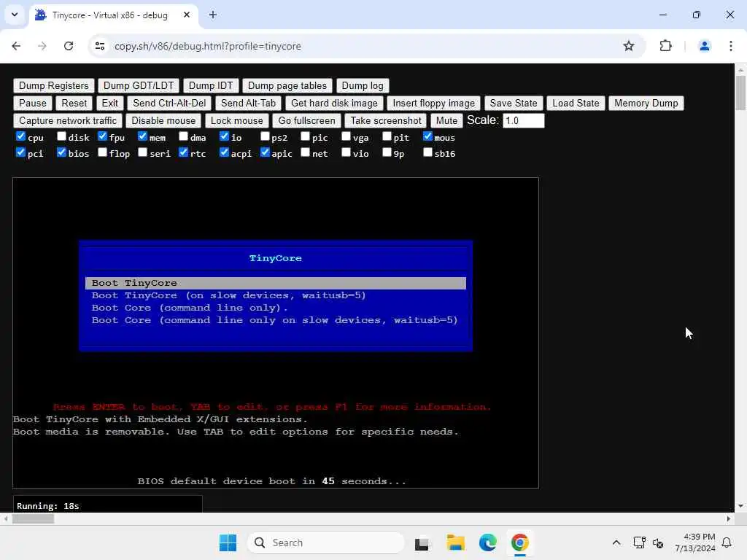Click Go fullscreen button
The width and height of the screenshot is (747, 560).
[307, 121]
